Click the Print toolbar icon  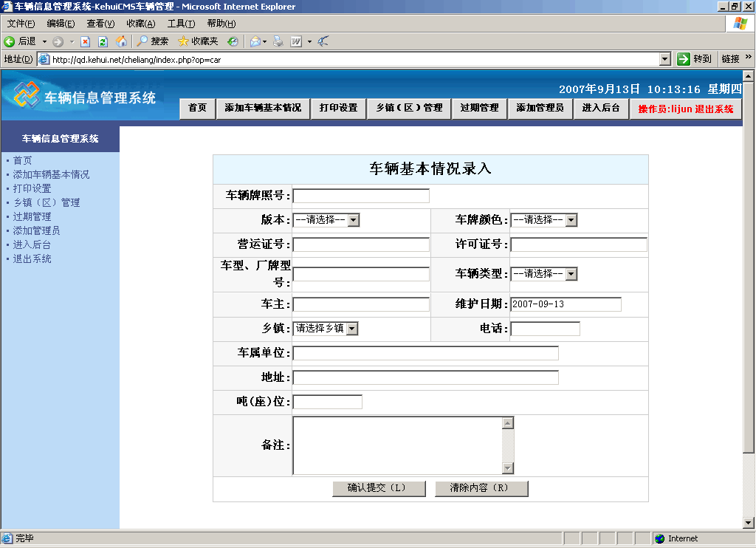pos(278,41)
